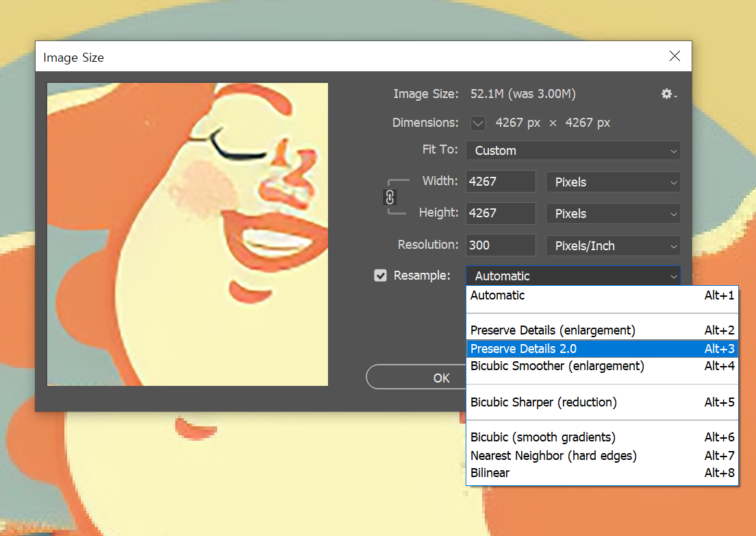Choose Preserve Details (enlargement) option
The height and width of the screenshot is (536, 756).
[602, 330]
